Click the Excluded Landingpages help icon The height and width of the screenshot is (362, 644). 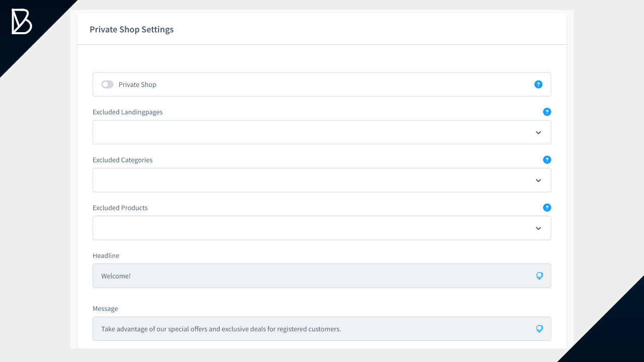click(547, 112)
